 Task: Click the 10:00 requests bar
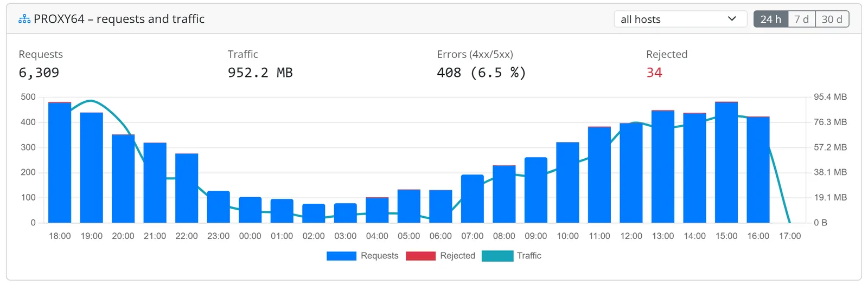567,183
